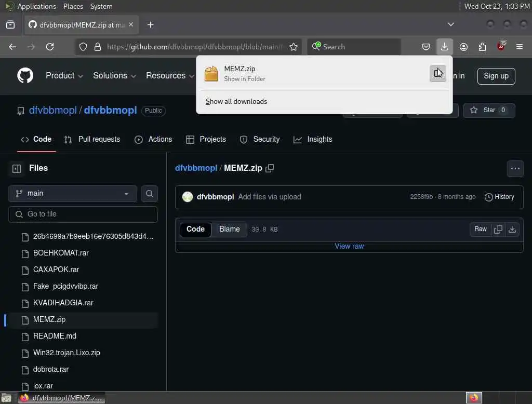Expand the Product dropdown menu
Viewport: 532px width, 404px height.
tap(64, 76)
